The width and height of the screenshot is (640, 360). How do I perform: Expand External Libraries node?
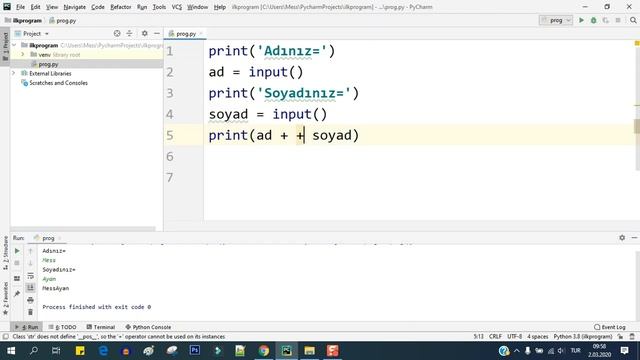(13, 73)
